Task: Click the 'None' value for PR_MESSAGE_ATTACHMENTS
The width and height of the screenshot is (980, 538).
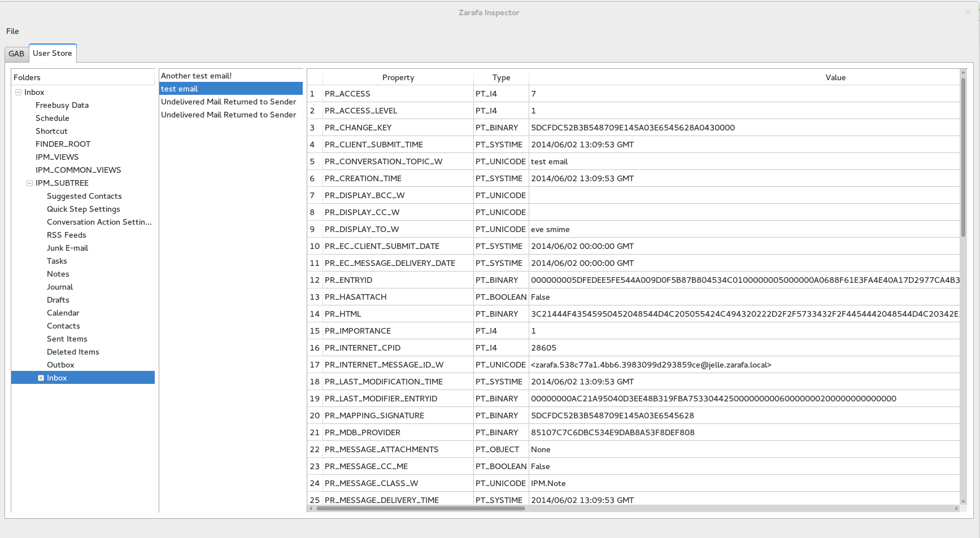Action: (x=744, y=449)
